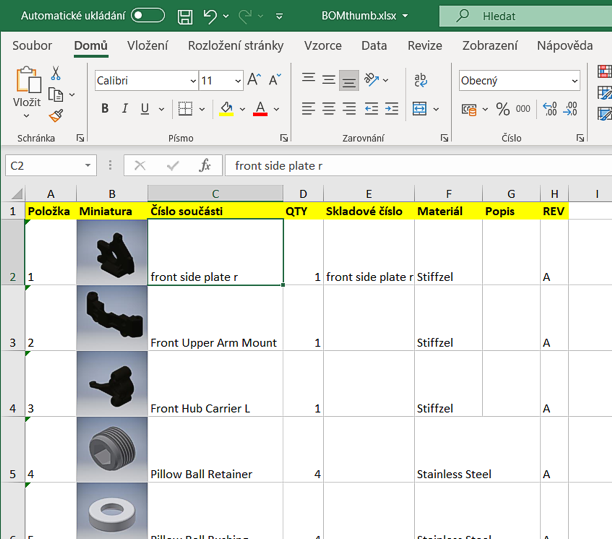Toggle the Automatické ukládání switch
Screen dimensions: 612x539
pyautogui.click(x=148, y=16)
